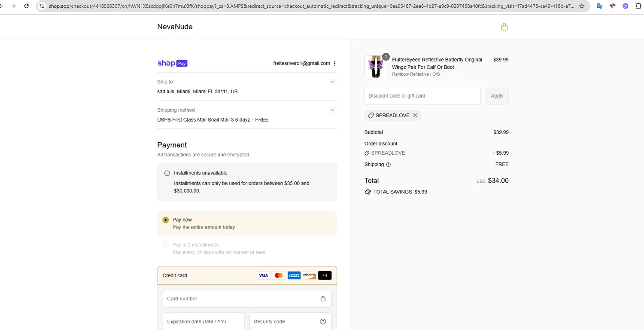Click the SPREADLOVE tag icon under Order discount
The image size is (644, 330).
point(367,153)
